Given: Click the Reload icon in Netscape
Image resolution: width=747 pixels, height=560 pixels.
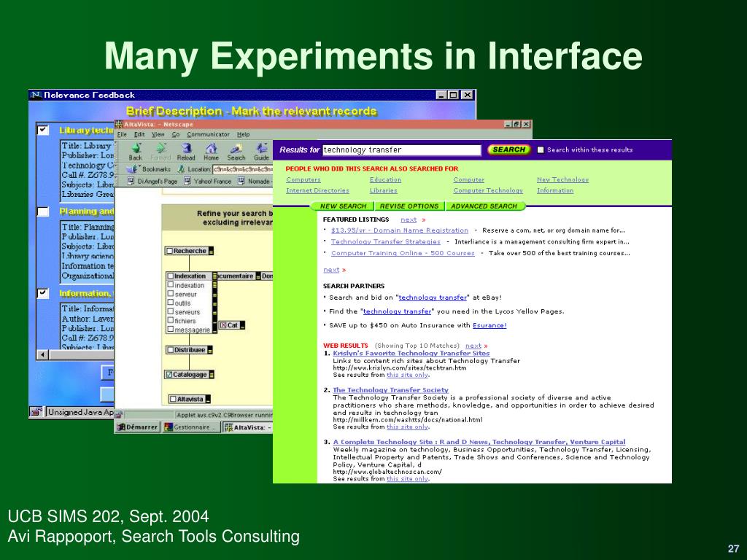Looking at the screenshot, I should pyautogui.click(x=186, y=148).
